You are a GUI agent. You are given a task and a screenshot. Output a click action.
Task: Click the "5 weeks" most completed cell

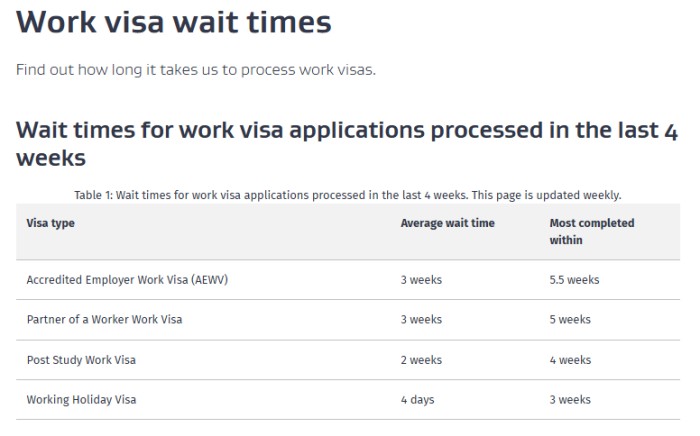[570, 320]
